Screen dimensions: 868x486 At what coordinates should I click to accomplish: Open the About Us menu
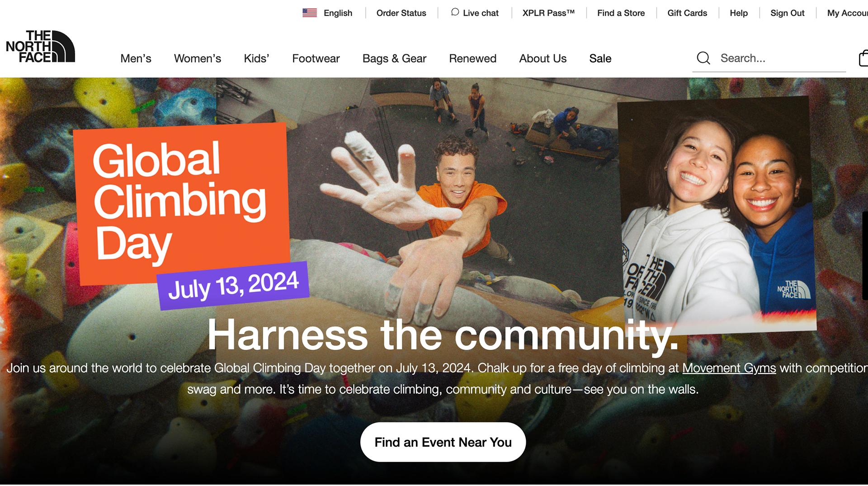click(542, 58)
